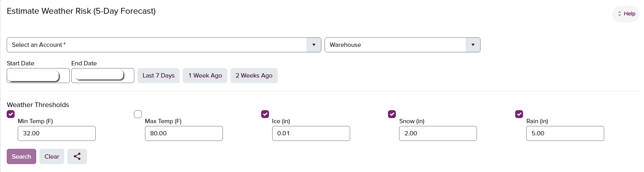The image size is (644, 172).
Task: Open the Select an Account combo box
Action: tap(164, 45)
